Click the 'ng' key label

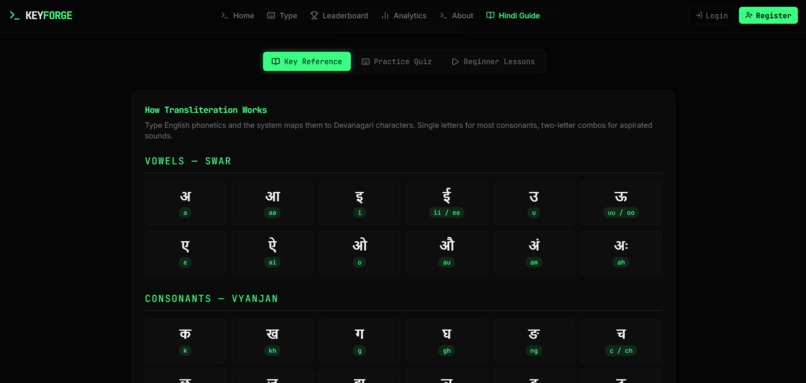click(x=534, y=351)
